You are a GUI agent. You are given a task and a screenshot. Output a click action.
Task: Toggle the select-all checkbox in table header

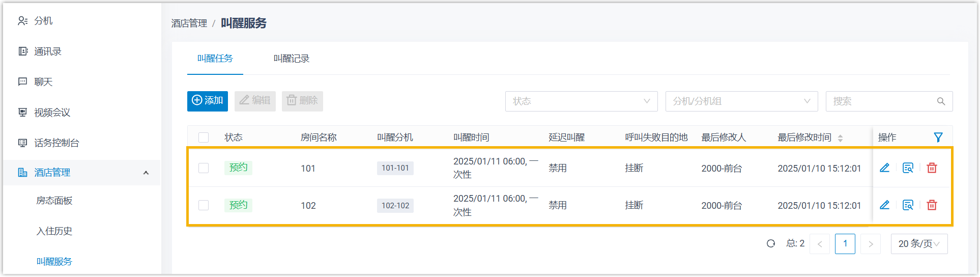pyautogui.click(x=204, y=137)
